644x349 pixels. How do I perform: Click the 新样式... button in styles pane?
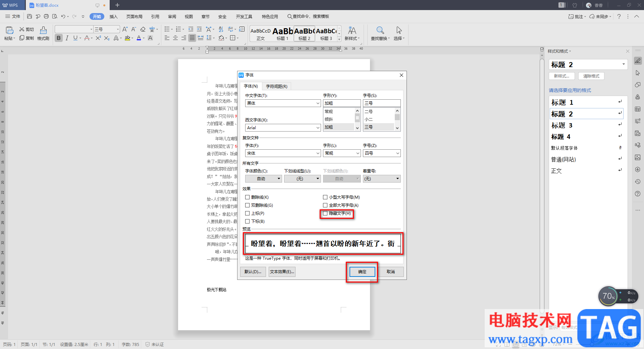pyautogui.click(x=562, y=76)
